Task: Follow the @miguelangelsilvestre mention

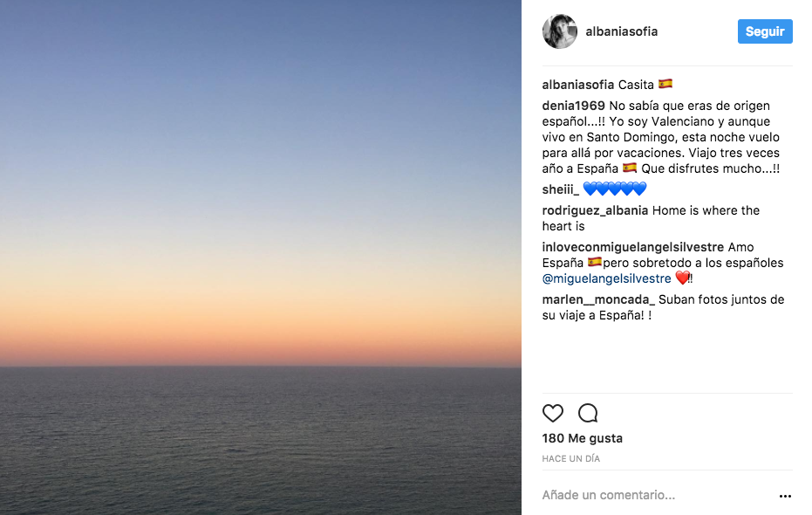Action: coord(606,278)
